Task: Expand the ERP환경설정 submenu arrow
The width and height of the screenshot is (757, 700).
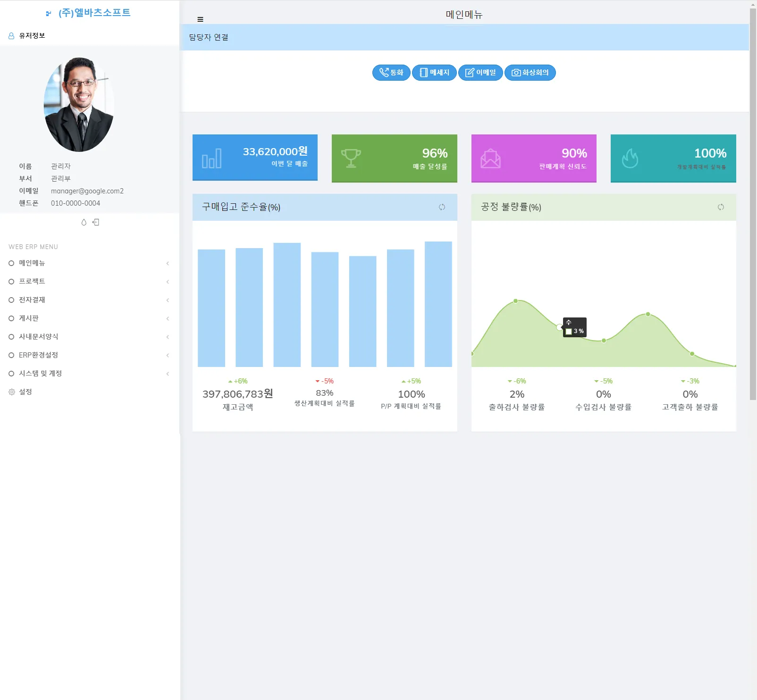Action: (x=168, y=356)
